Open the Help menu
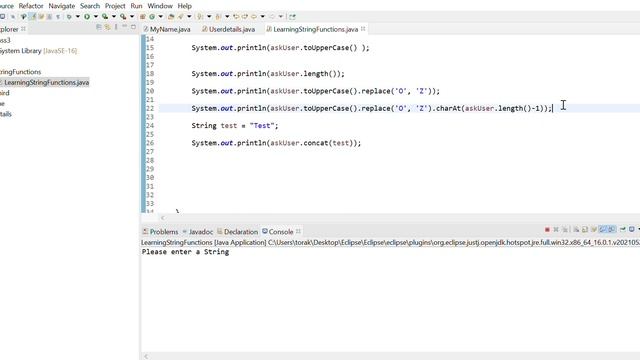The image size is (640, 360). point(184,6)
